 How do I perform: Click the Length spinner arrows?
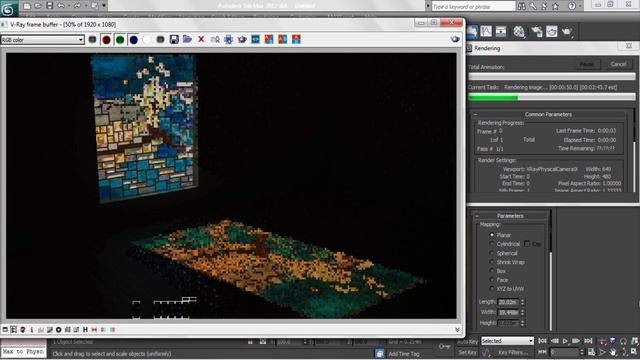pyautogui.click(x=522, y=302)
